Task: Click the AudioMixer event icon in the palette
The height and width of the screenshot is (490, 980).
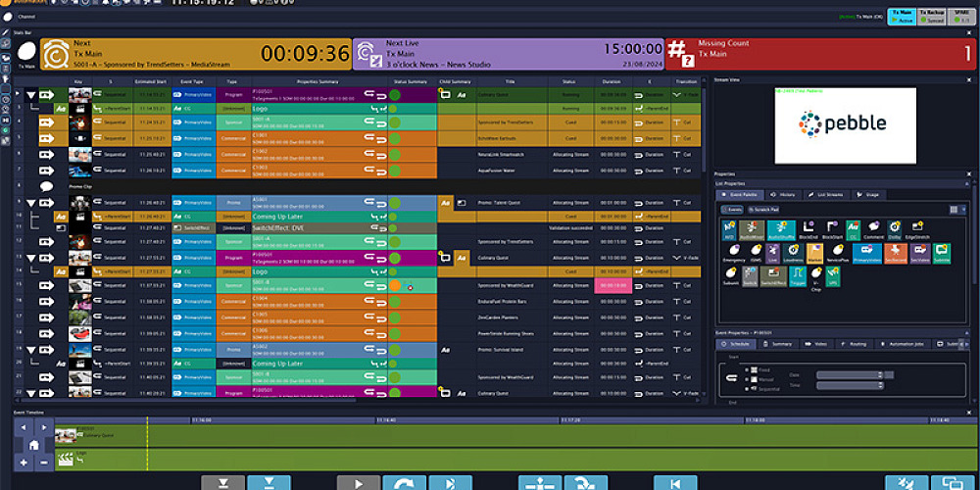Action: coord(750,229)
